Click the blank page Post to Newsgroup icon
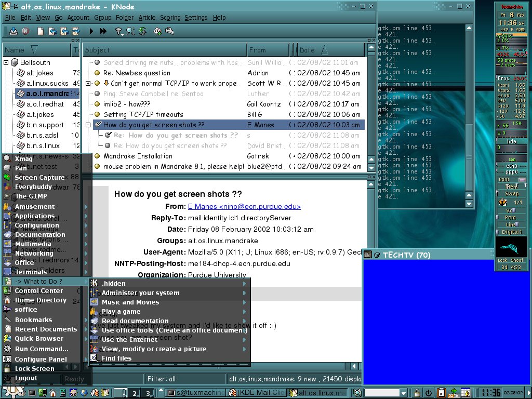The image size is (532, 399). coord(41,31)
